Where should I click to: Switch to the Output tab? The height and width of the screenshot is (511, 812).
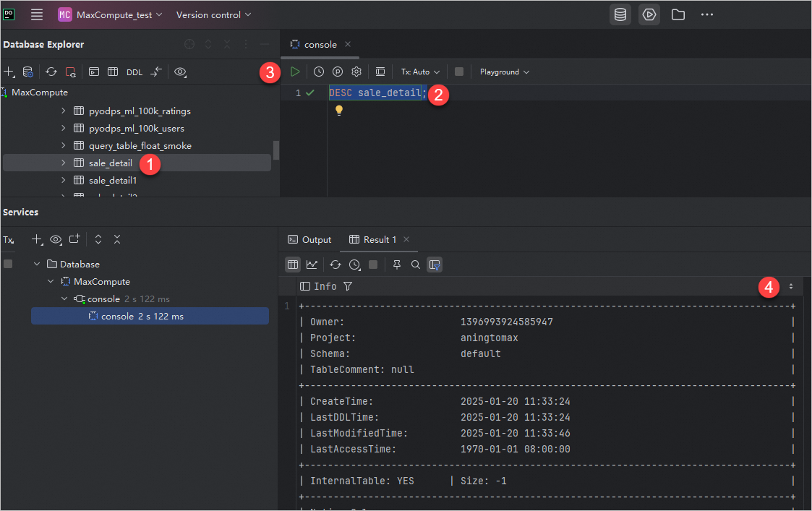point(309,239)
